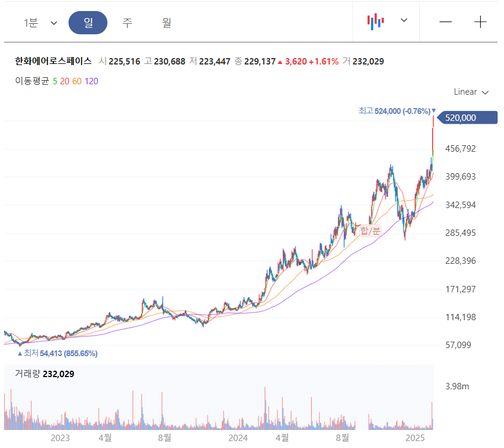Zoom out with the minus icon

[x=445, y=22]
